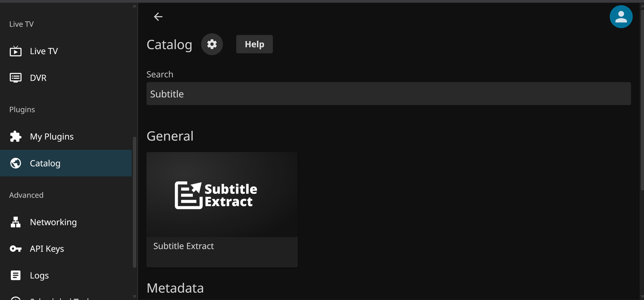Click the API Keys key icon

[16, 249]
